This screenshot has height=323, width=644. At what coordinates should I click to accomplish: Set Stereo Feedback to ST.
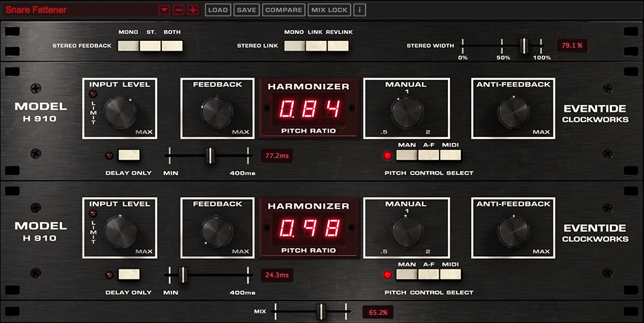tap(150, 46)
